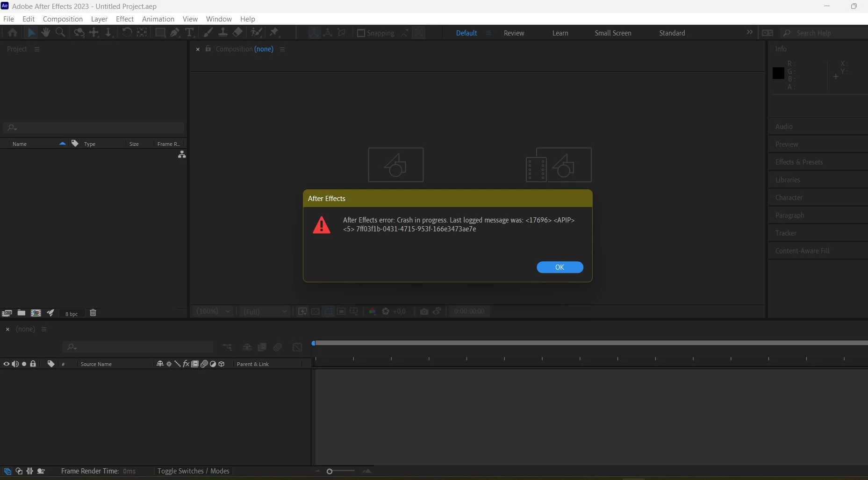Sort project items by Name column
This screenshot has height=480, width=868.
(x=20, y=143)
